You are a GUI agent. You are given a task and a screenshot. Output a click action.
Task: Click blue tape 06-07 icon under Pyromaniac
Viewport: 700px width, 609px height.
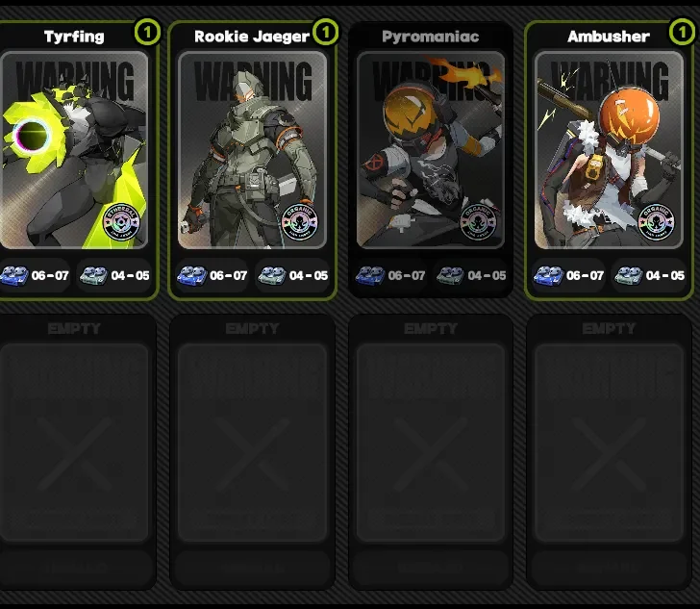pyautogui.click(x=370, y=276)
